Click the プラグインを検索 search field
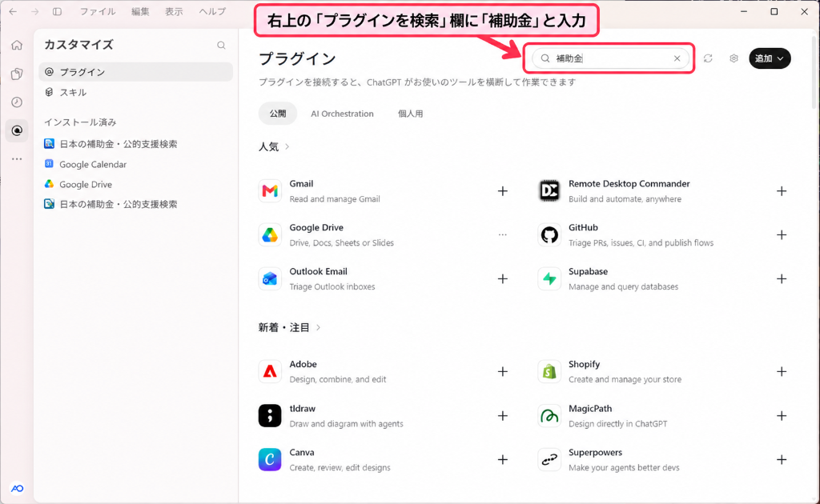Screen dimensions: 820x504 click(x=610, y=58)
